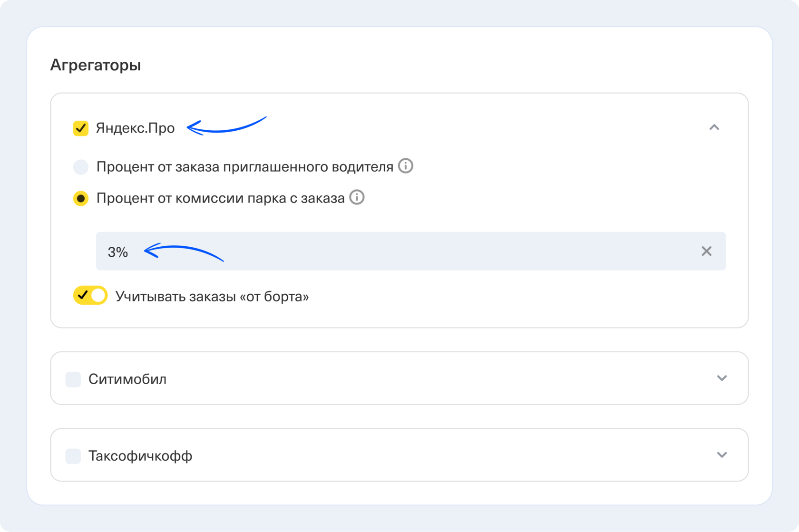Expand the Ситимобил section chevron
Screen dimensions: 799x532
pos(721,378)
